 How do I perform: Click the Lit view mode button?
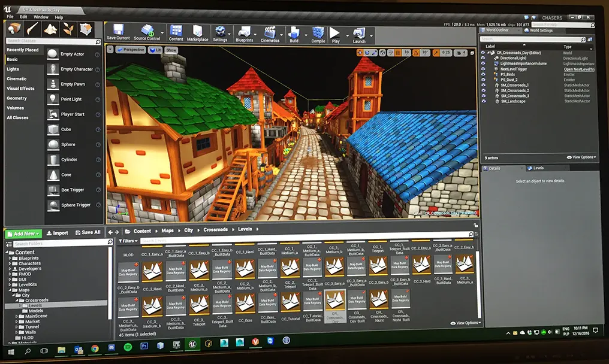click(x=155, y=50)
